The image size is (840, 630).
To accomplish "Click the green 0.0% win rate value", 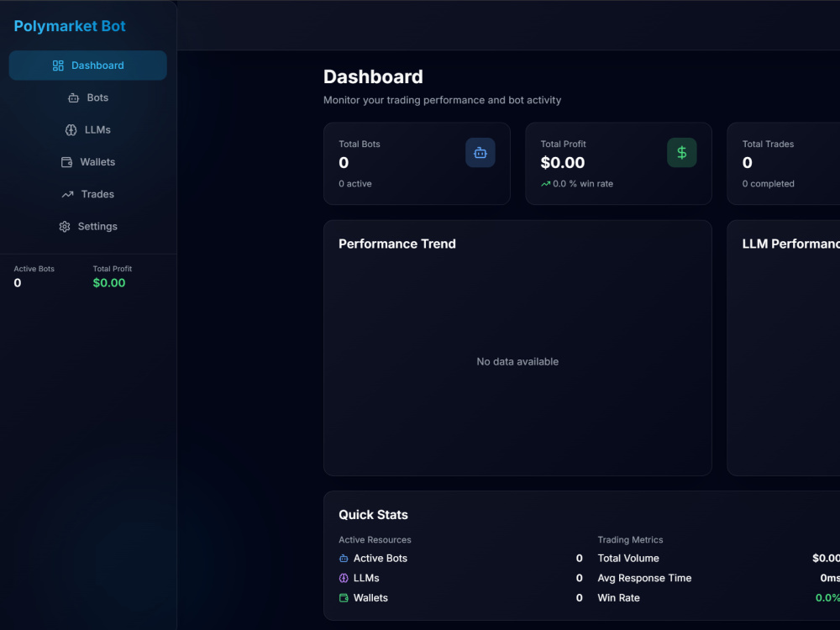I will point(827,598).
